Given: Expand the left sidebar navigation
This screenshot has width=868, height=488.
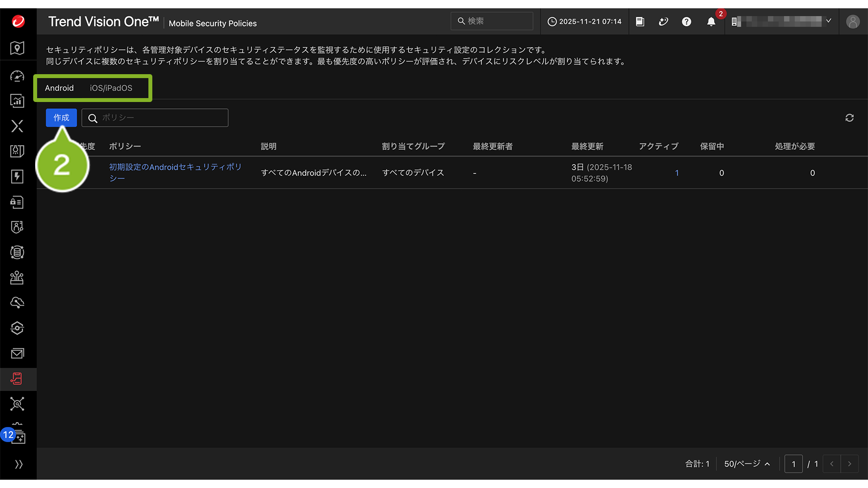Looking at the screenshot, I should pyautogui.click(x=19, y=464).
